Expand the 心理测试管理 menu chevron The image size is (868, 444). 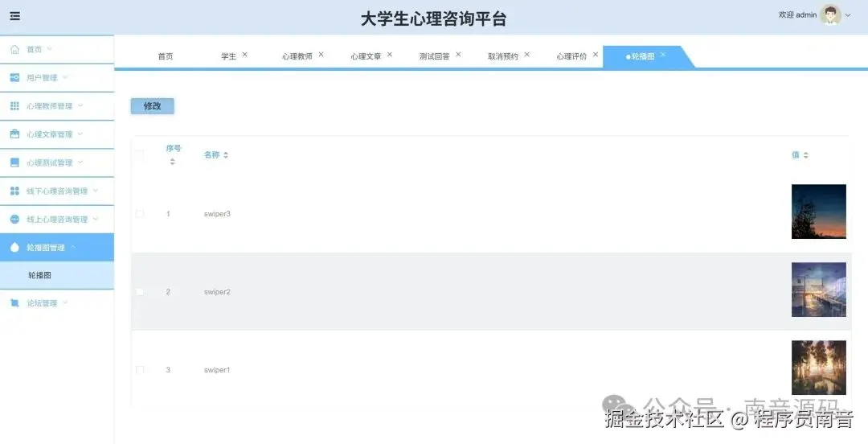(x=80, y=162)
